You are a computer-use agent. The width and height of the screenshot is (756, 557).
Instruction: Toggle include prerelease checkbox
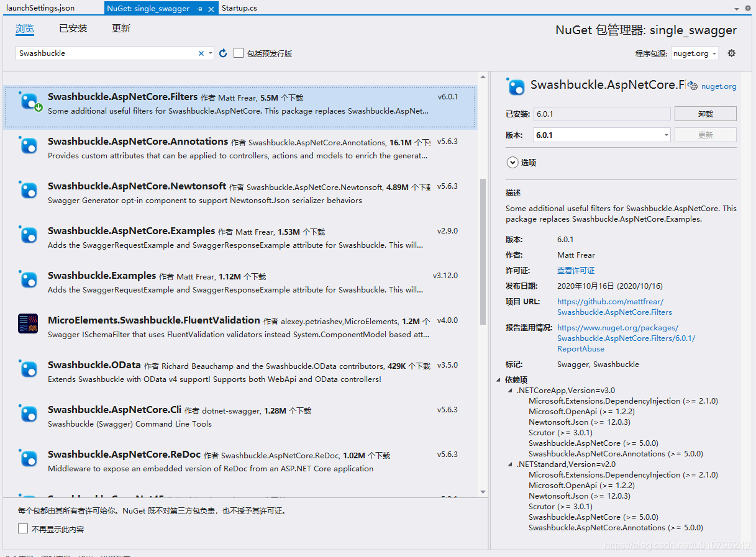(x=239, y=53)
